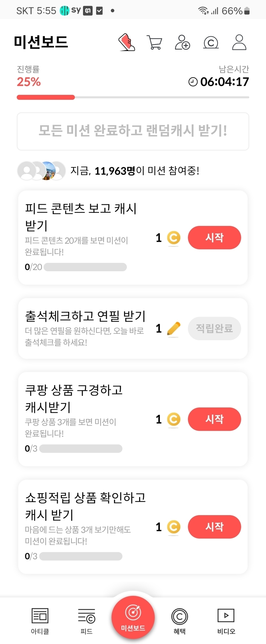Tap the coin icon on feed content mission
Screen dimensions: 266x644
174,238
